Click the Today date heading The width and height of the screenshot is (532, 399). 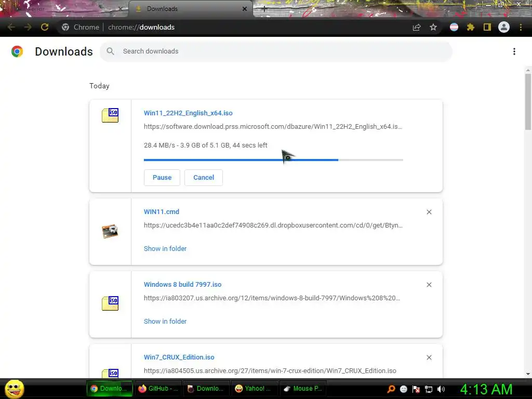99,86
